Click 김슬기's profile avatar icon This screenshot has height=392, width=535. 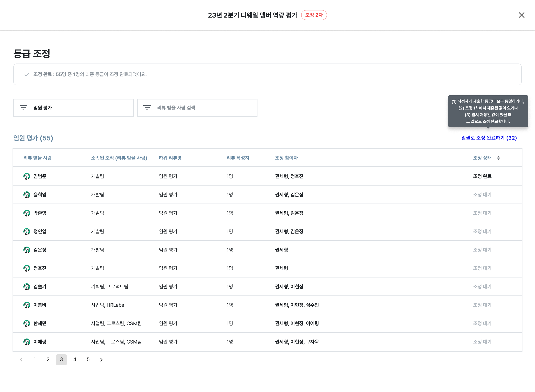27,287
